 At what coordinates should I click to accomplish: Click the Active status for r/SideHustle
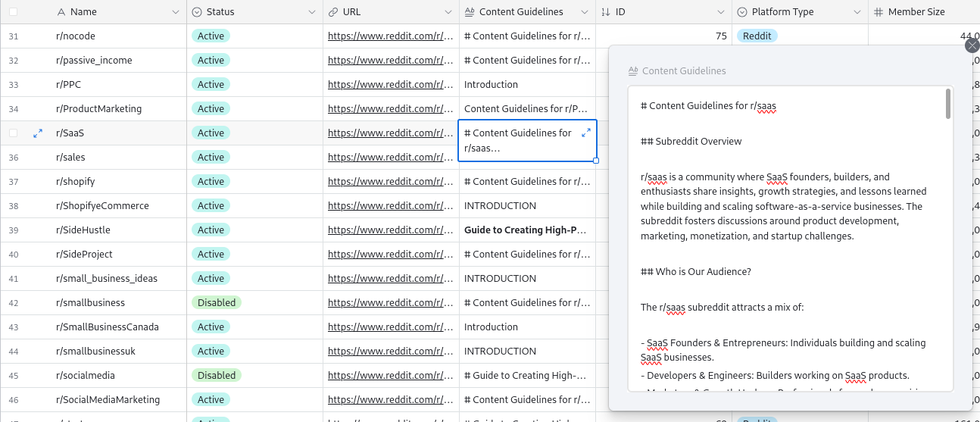click(x=211, y=230)
